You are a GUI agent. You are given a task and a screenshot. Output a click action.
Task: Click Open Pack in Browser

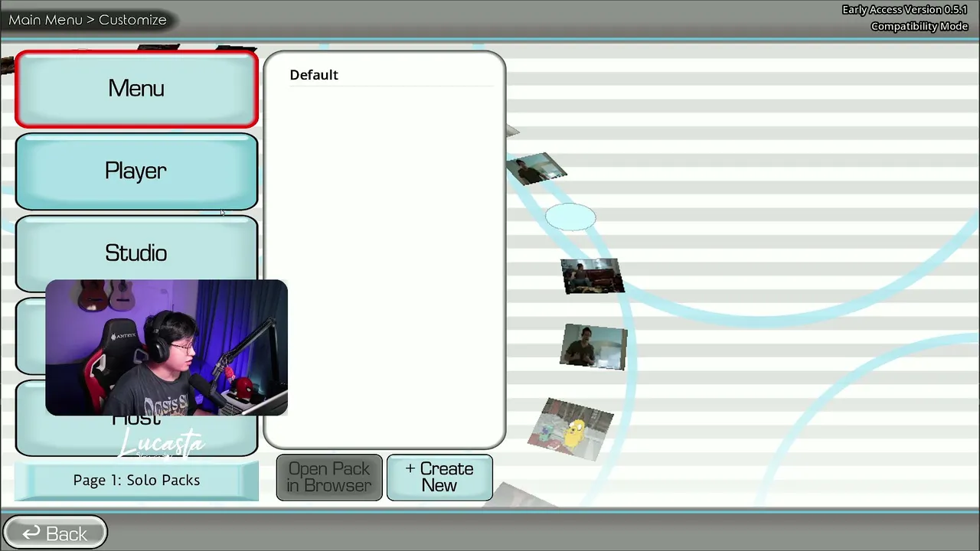329,478
